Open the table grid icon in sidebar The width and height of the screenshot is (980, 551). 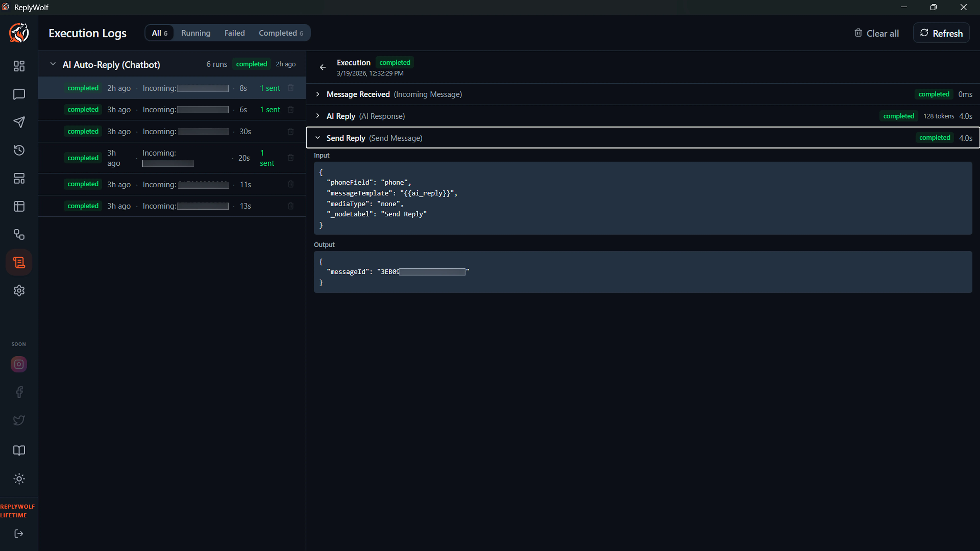click(x=19, y=206)
